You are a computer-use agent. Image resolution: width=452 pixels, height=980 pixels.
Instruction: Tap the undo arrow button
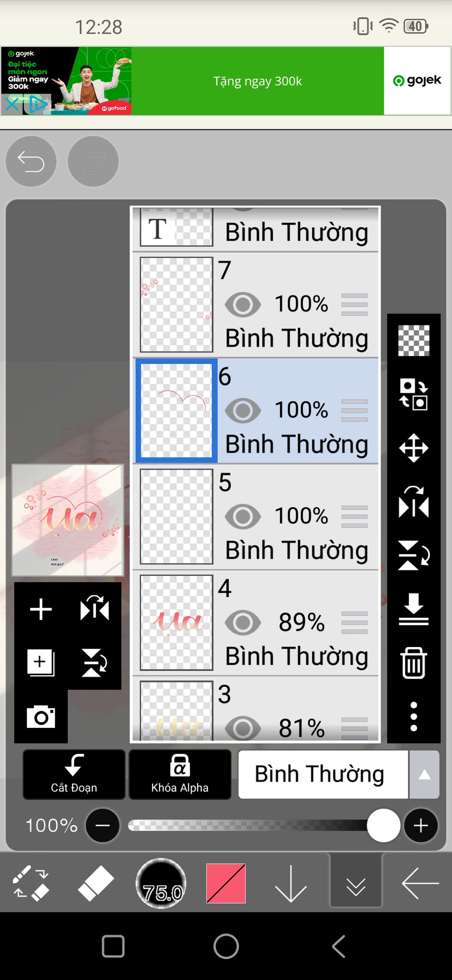[x=31, y=161]
